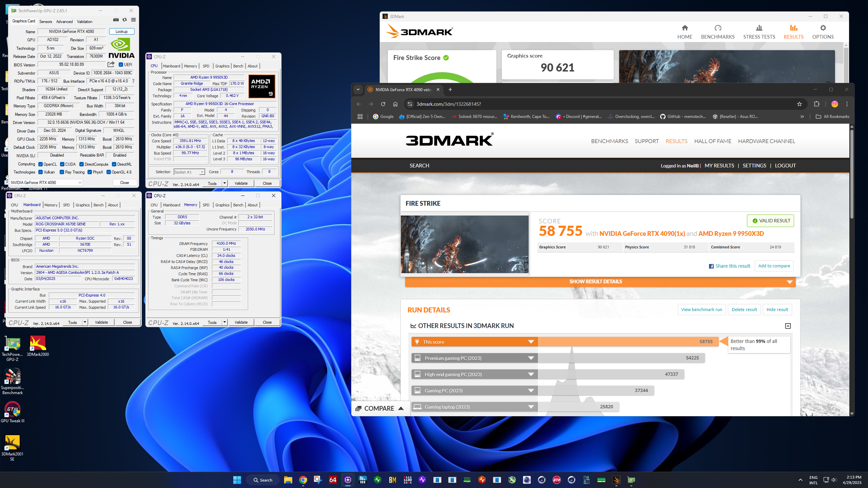This screenshot has width=868, height=488.
Task: Open HALL OF FAME on the 3DMark site
Action: coord(713,141)
